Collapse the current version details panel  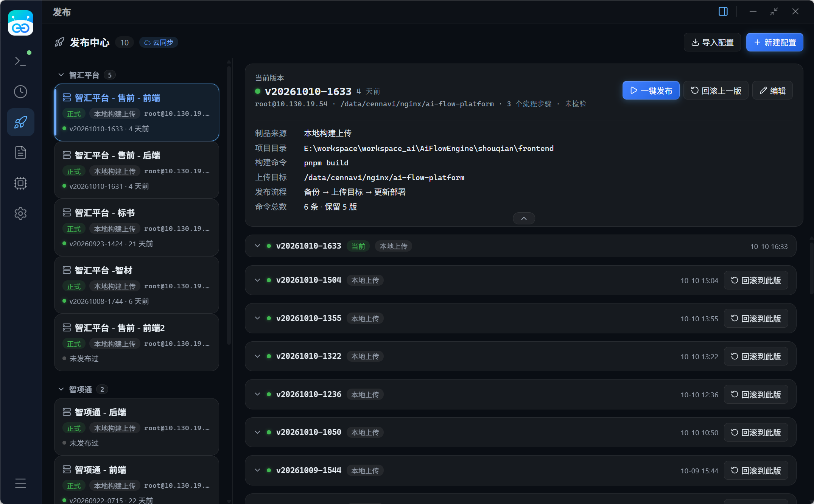coord(524,218)
